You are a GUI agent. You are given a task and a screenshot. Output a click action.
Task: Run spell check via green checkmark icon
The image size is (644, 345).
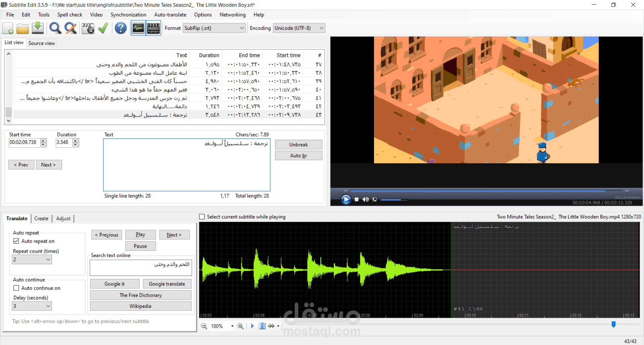[x=103, y=28]
